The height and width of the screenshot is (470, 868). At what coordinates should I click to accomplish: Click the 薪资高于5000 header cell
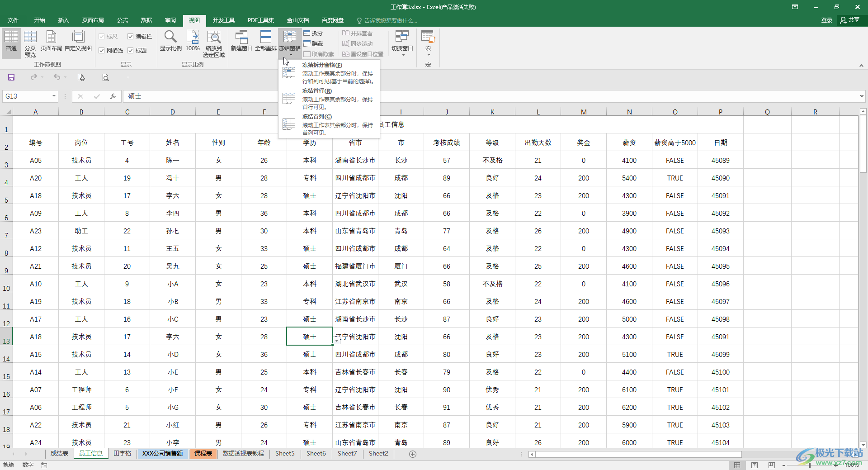(675, 142)
